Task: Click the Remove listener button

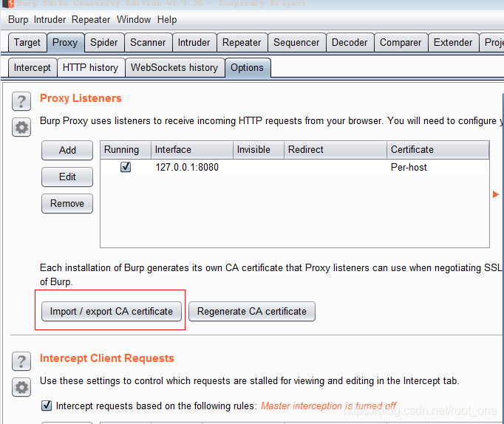Action: click(x=67, y=204)
